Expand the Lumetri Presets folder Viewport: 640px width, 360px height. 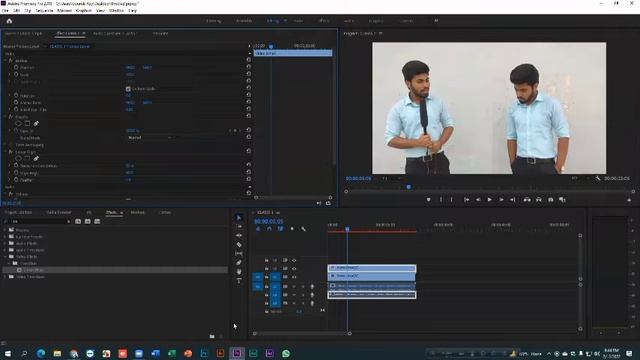tap(5, 237)
